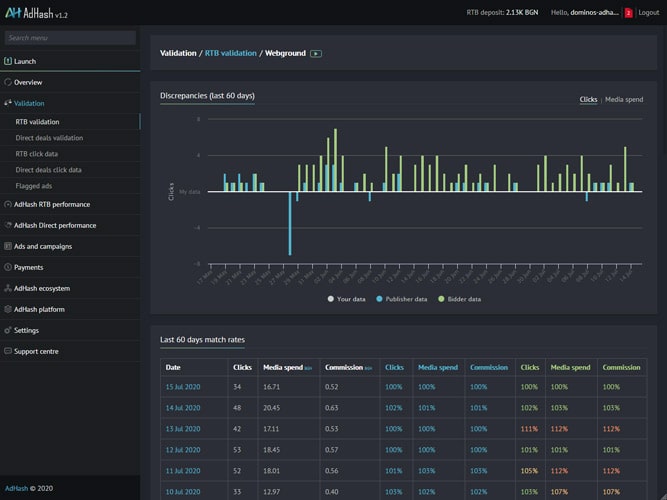The width and height of the screenshot is (667, 500).
Task: Click the Overview icon in sidebar
Action: 8,82
